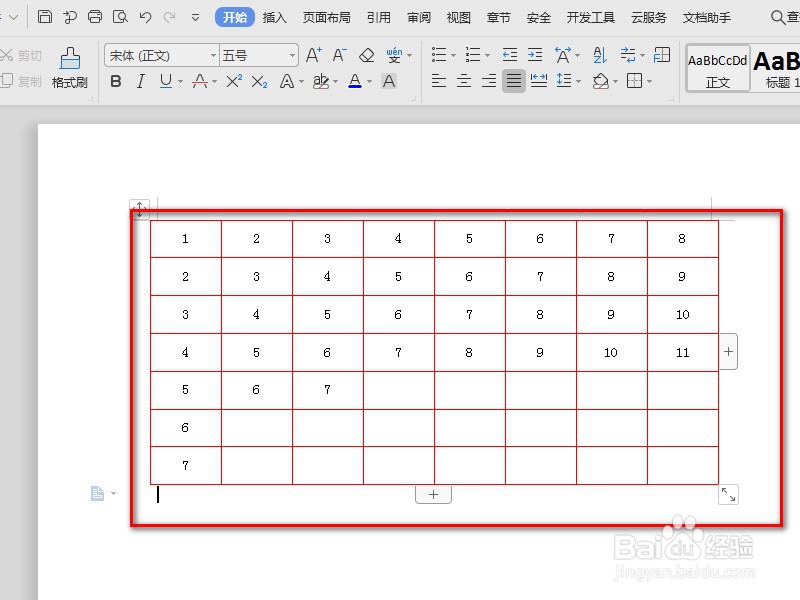Click the show/hide paragraph marks icon
This screenshot has height=600, width=800.
[628, 55]
